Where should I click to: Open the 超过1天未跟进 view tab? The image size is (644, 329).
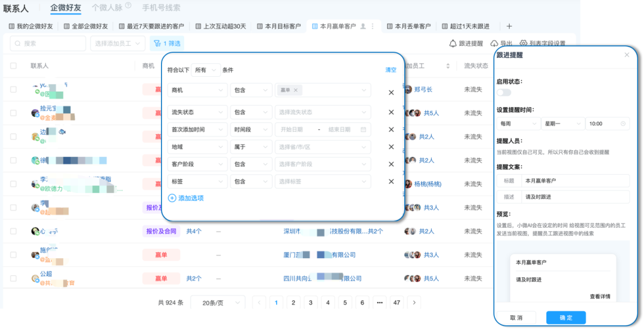coord(466,26)
